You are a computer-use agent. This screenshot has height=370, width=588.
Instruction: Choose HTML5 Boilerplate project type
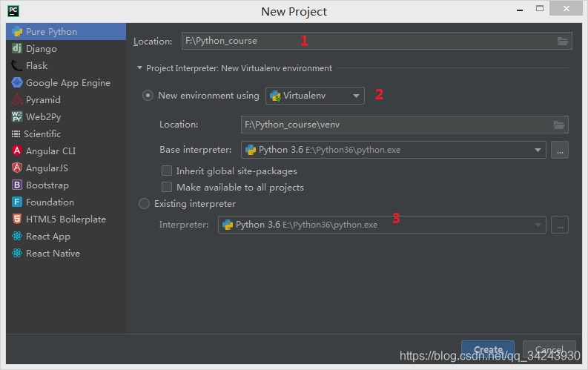[66, 219]
